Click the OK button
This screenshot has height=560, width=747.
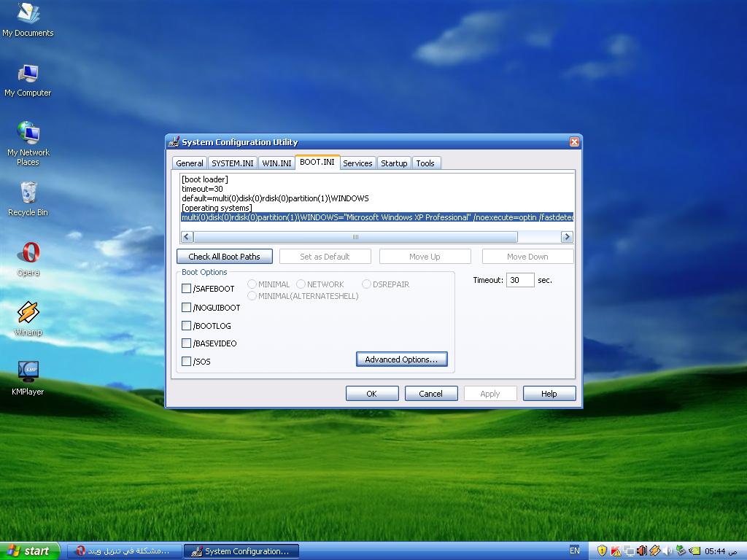(x=372, y=394)
